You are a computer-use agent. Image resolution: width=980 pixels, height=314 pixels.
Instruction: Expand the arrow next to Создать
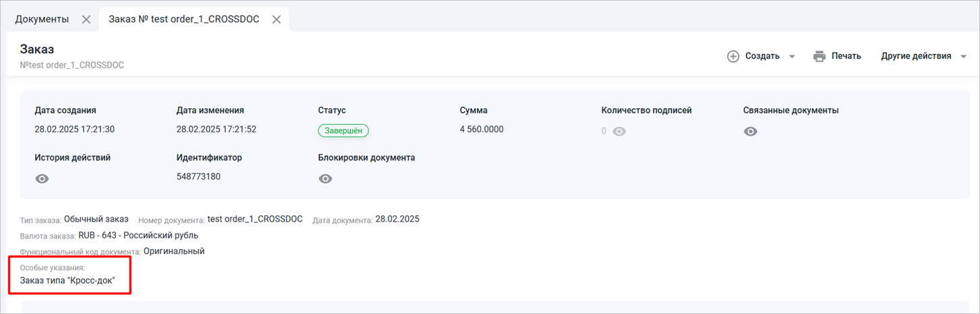click(792, 57)
